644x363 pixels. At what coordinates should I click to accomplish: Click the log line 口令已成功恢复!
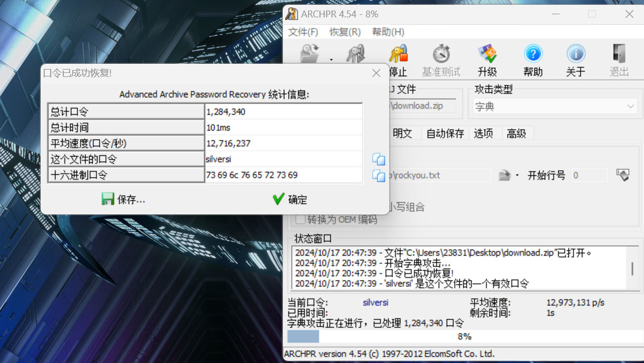(374, 273)
